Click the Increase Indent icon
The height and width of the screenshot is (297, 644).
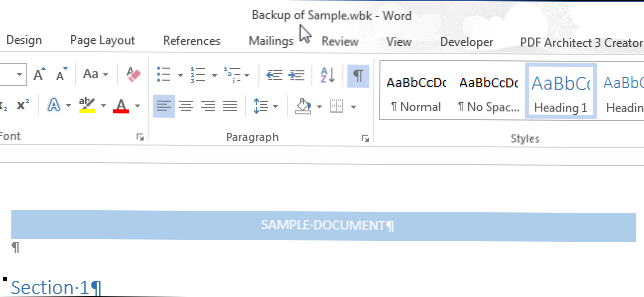tap(297, 75)
